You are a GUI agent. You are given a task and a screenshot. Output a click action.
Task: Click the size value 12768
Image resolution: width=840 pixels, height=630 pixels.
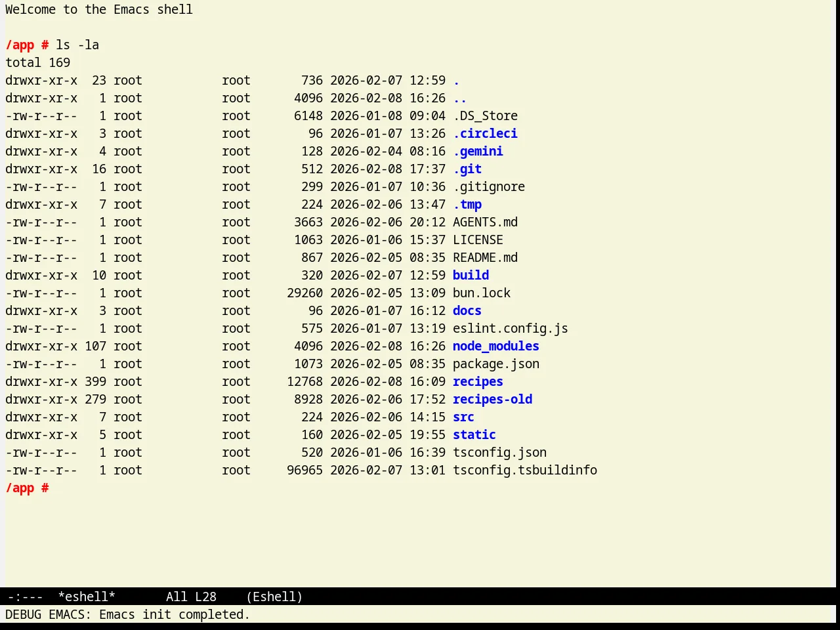(x=304, y=381)
